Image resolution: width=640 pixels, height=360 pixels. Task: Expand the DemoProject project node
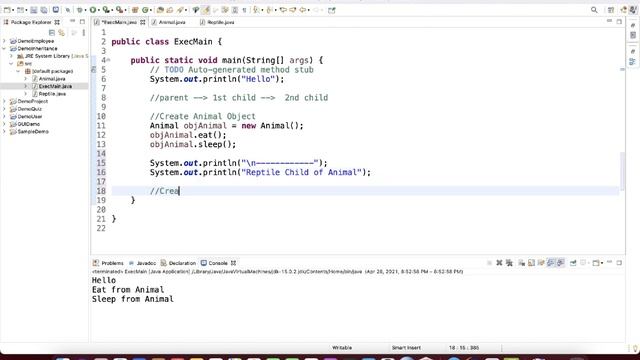pyautogui.click(x=4, y=101)
